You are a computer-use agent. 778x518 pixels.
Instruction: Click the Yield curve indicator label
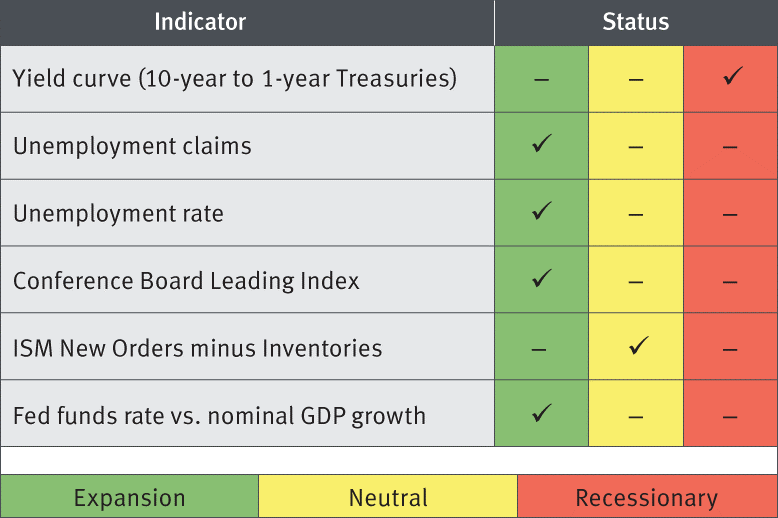pos(235,78)
